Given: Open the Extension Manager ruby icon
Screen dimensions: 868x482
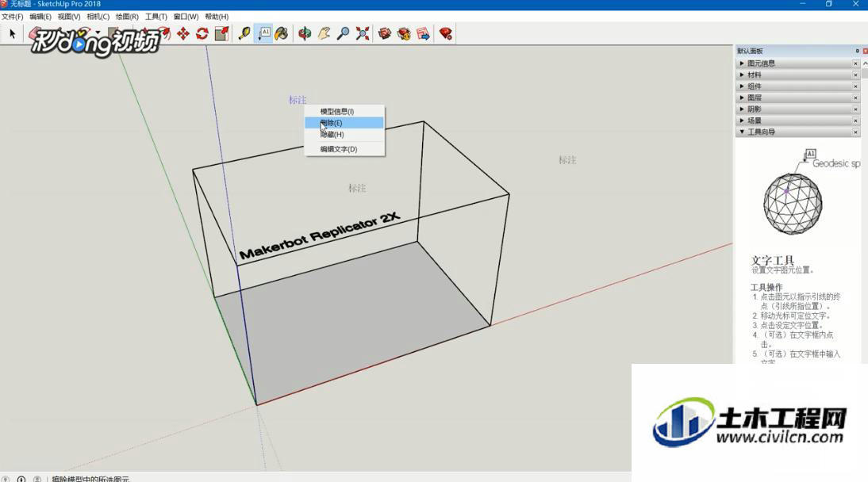Looking at the screenshot, I should [446, 34].
